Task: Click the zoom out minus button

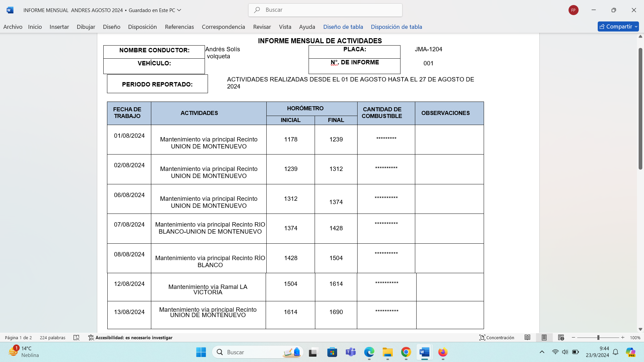Action: pyautogui.click(x=574, y=338)
